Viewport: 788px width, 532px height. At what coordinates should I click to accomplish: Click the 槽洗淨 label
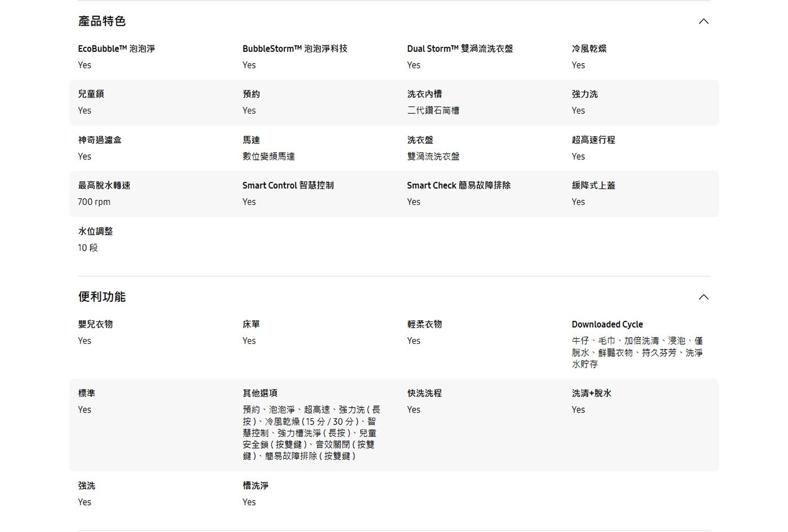(x=256, y=486)
